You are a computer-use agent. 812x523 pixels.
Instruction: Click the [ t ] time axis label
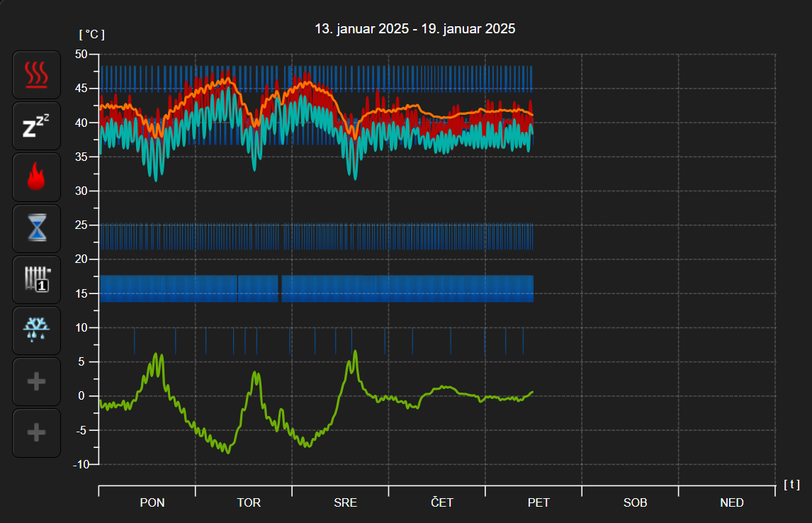coord(791,484)
